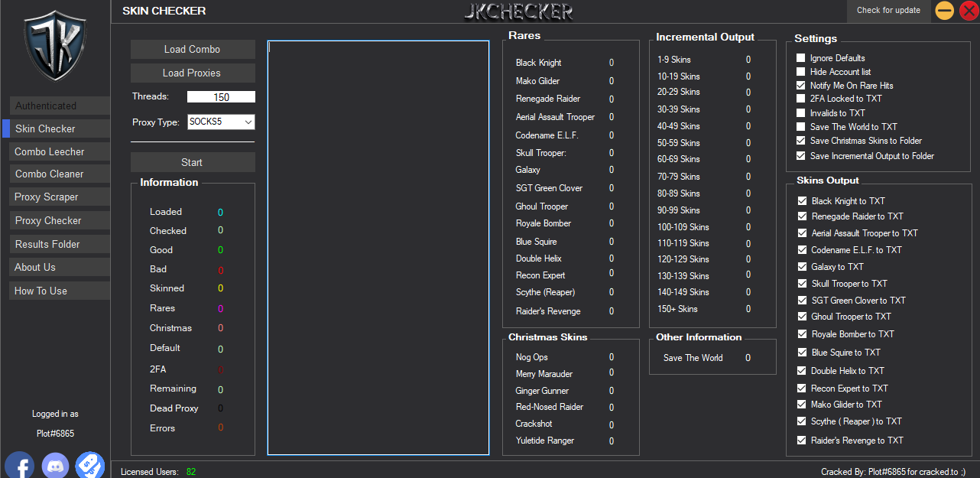The width and height of the screenshot is (980, 478).
Task: Click the Threads number input field
Action: [x=221, y=97]
